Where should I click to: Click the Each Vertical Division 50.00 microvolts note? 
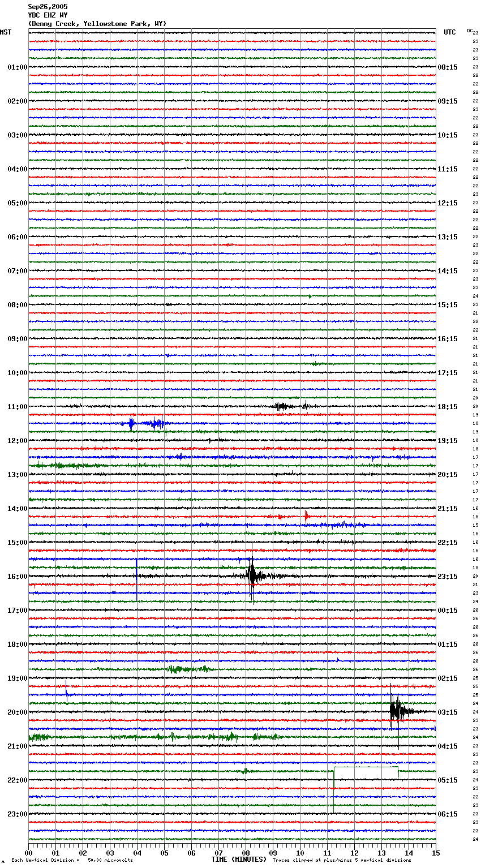(x=72, y=860)
